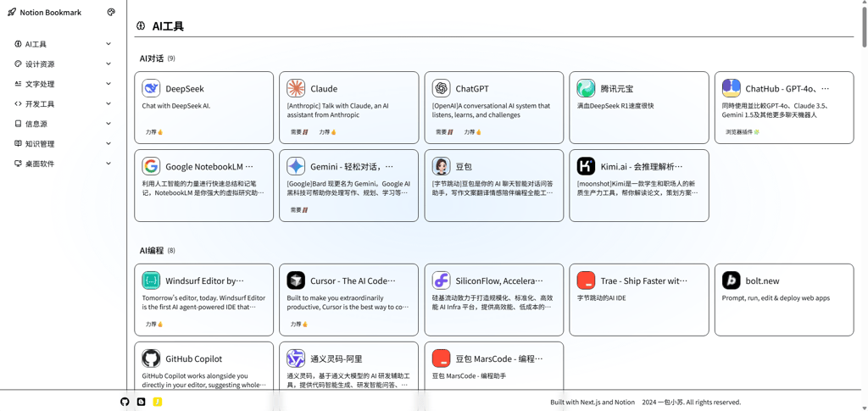The height and width of the screenshot is (411, 868).
Task: Expand the 信息源 sidebar chevron
Action: 108,124
